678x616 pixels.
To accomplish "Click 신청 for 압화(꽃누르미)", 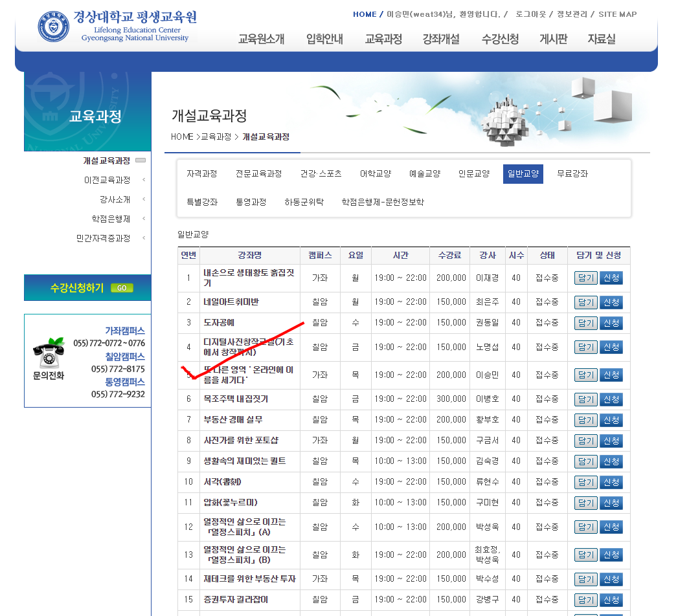I will [x=611, y=503].
